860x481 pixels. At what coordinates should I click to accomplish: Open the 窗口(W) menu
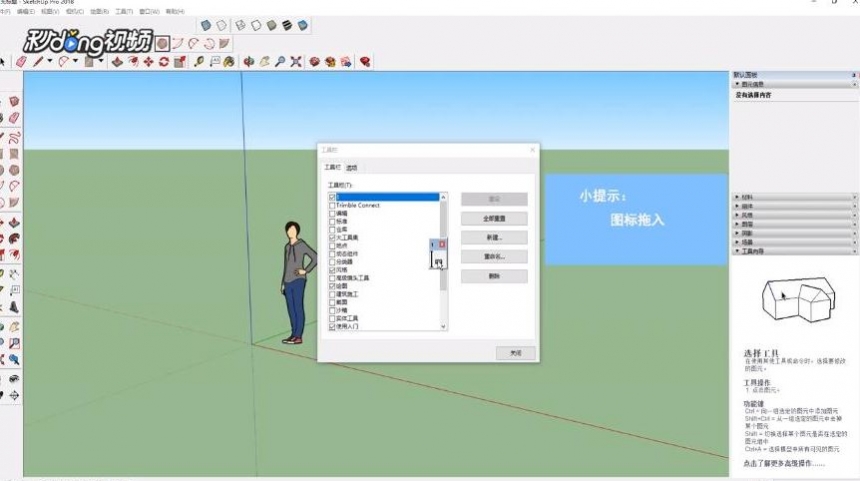pos(149,11)
